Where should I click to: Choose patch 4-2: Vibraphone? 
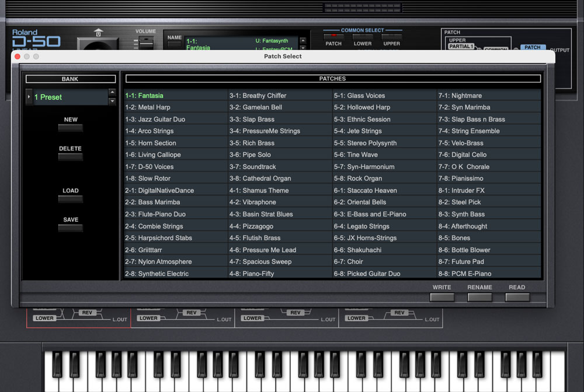click(280, 202)
